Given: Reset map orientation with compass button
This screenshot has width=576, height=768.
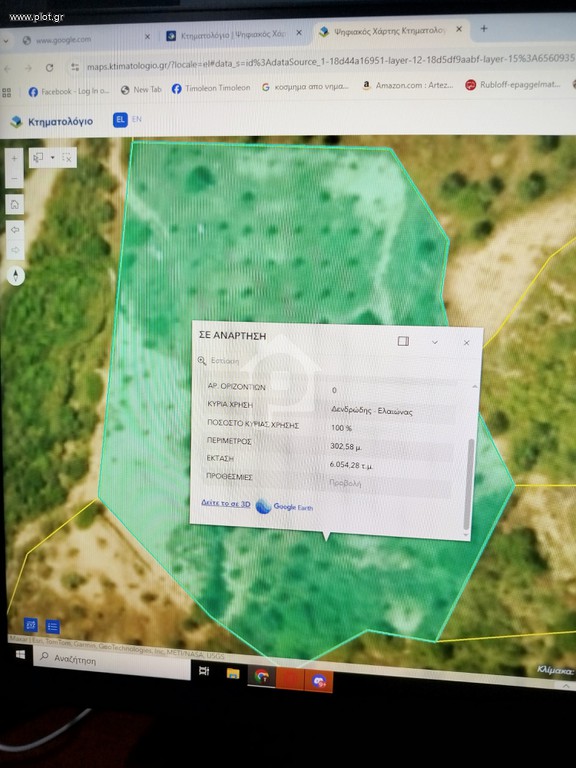Looking at the screenshot, I should [16, 276].
